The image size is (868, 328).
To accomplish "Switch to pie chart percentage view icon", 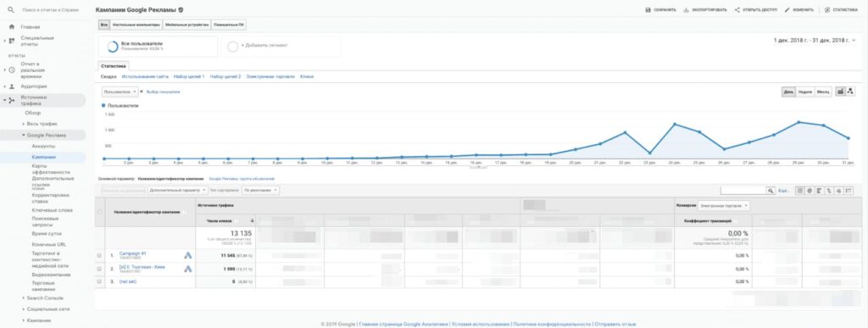I will [x=810, y=190].
